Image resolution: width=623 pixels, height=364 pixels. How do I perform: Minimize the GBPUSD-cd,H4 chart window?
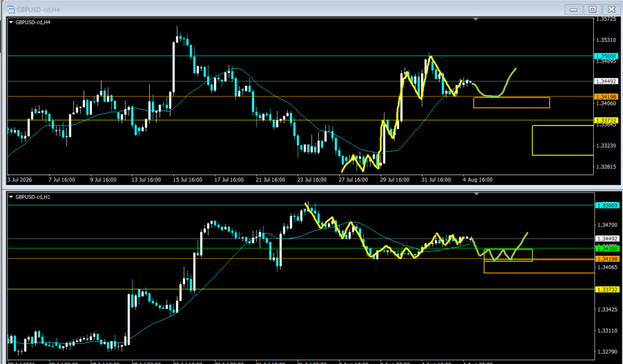click(x=573, y=10)
